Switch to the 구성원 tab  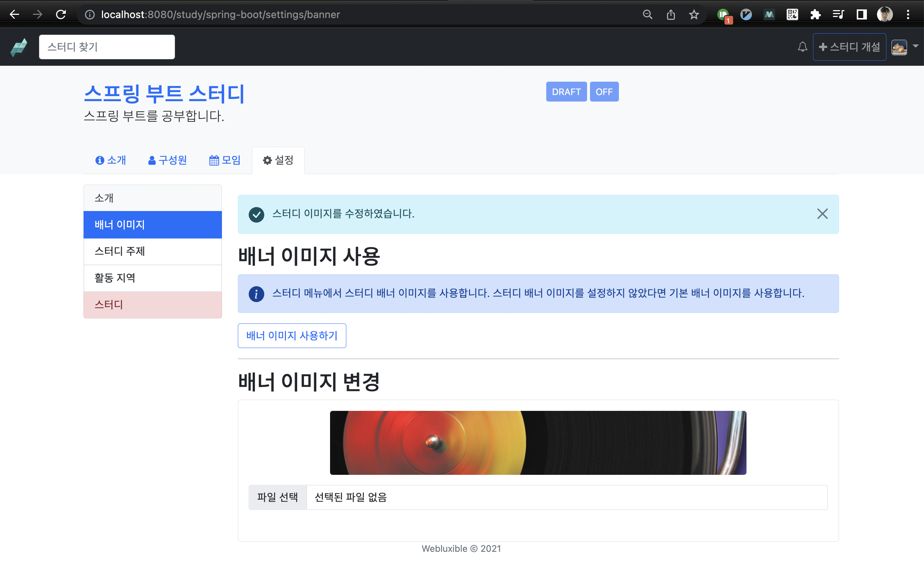click(167, 160)
